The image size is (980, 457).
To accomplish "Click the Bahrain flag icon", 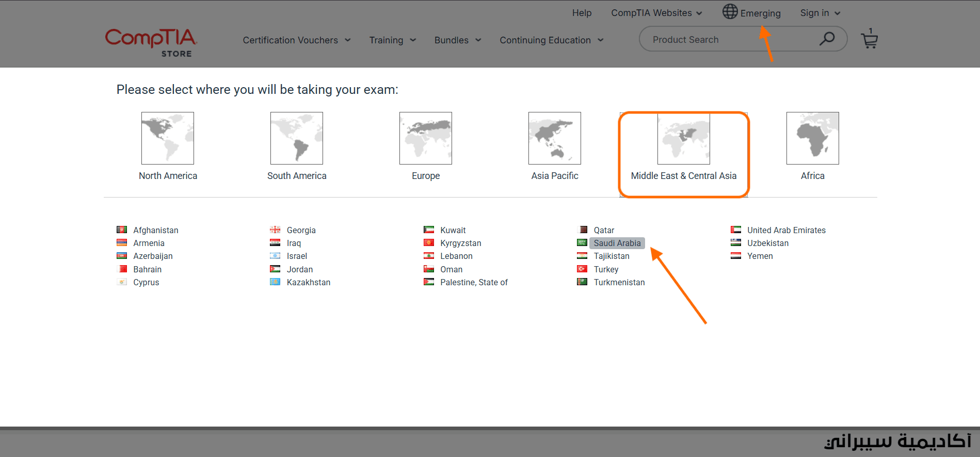I will [122, 269].
